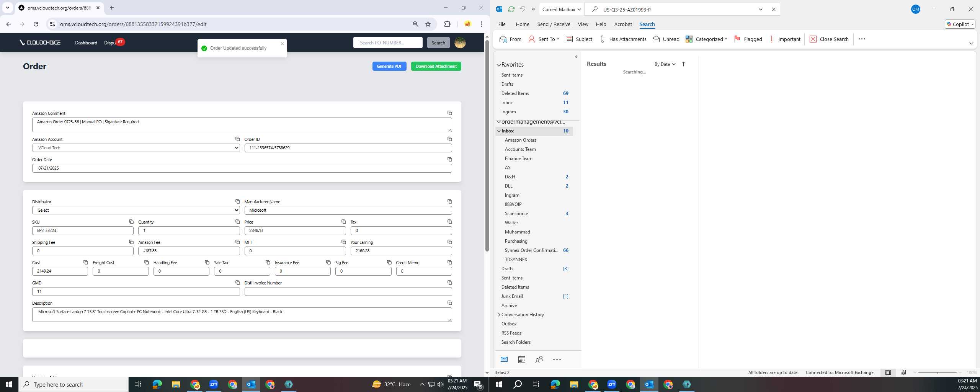Viewport: 980px width, 392px height.
Task: Click the Outlook Undo icon
Action: tap(523, 9)
